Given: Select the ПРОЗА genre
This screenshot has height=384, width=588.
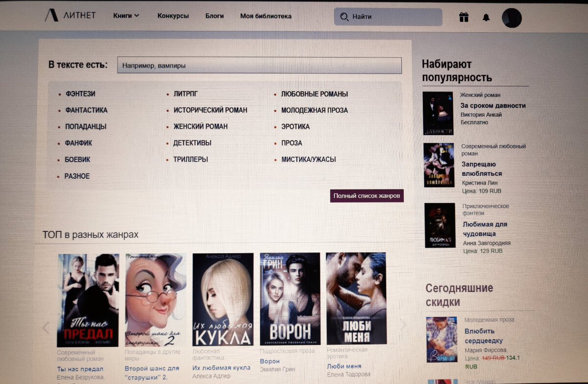Looking at the screenshot, I should point(292,143).
